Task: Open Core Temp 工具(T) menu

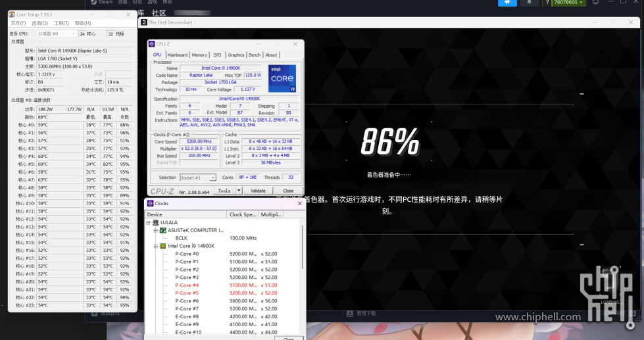Action: coord(62,23)
